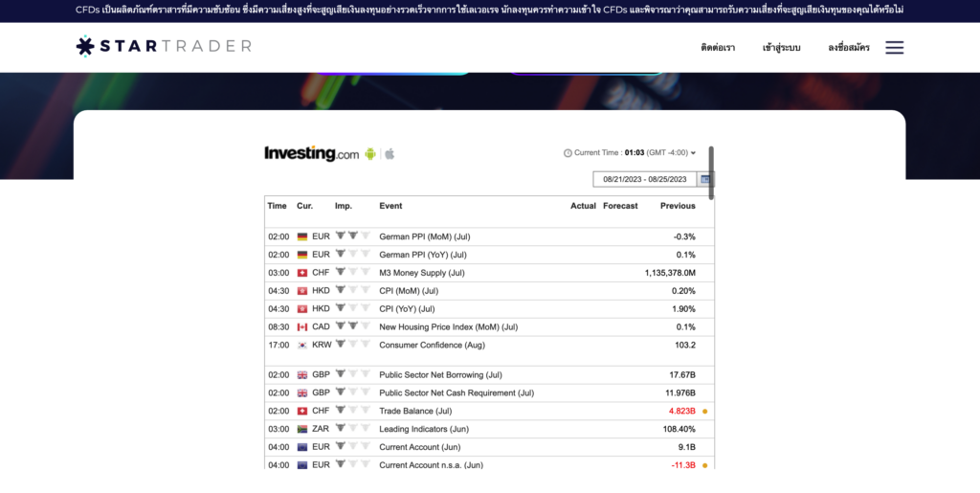Click Hong Kong flag in CPI (YoY) row

[x=302, y=309]
